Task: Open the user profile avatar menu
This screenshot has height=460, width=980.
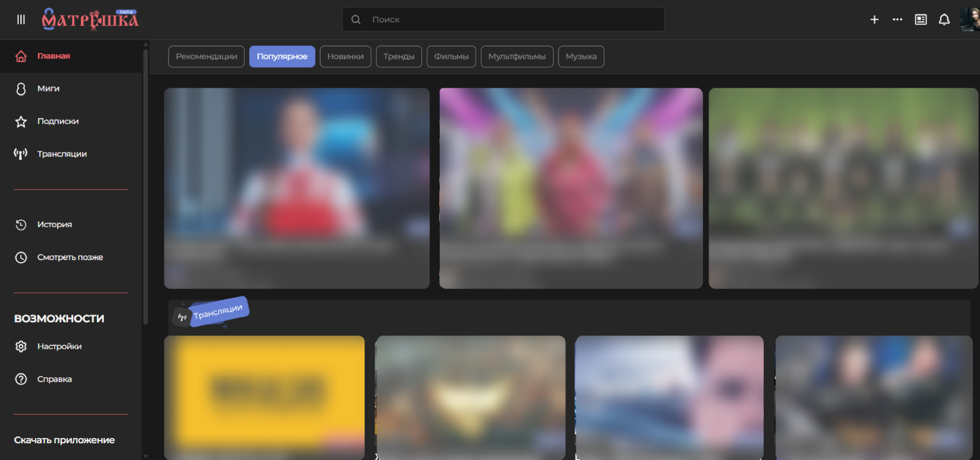Action: (x=969, y=20)
